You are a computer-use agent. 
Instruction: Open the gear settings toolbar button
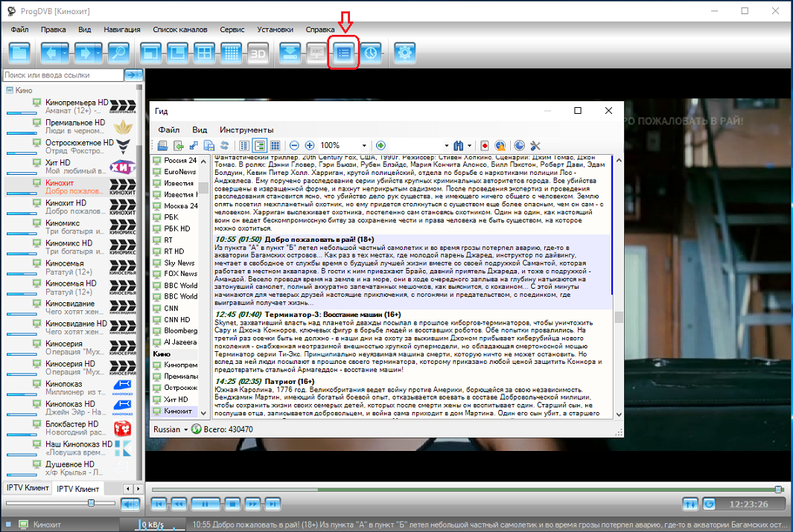pos(405,53)
